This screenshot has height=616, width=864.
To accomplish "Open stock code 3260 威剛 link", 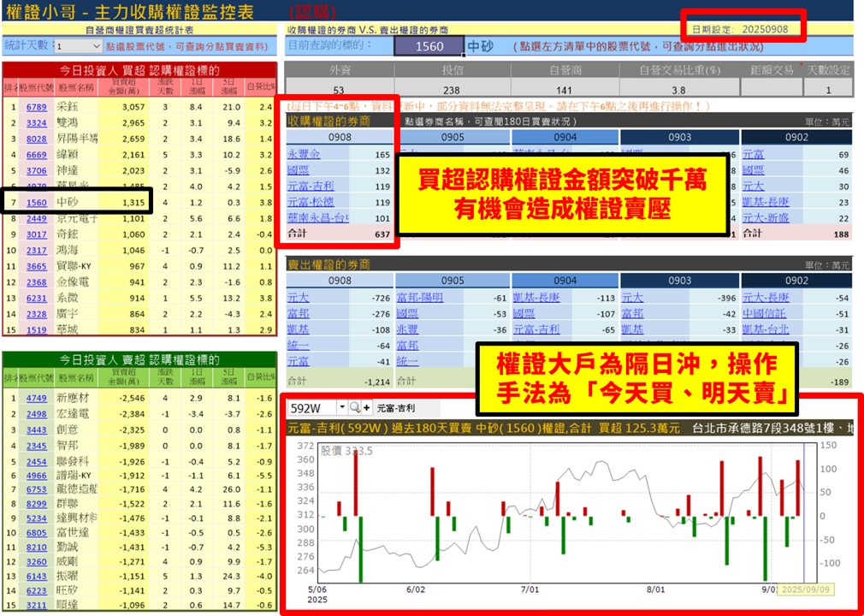I will click(37, 562).
